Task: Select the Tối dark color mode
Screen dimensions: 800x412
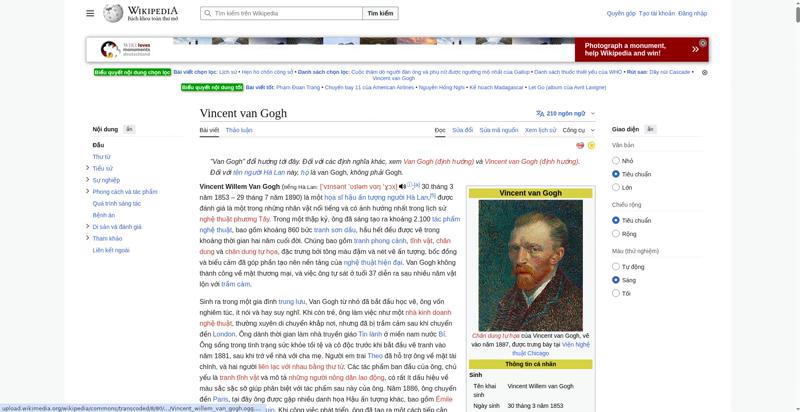Action: pos(616,293)
